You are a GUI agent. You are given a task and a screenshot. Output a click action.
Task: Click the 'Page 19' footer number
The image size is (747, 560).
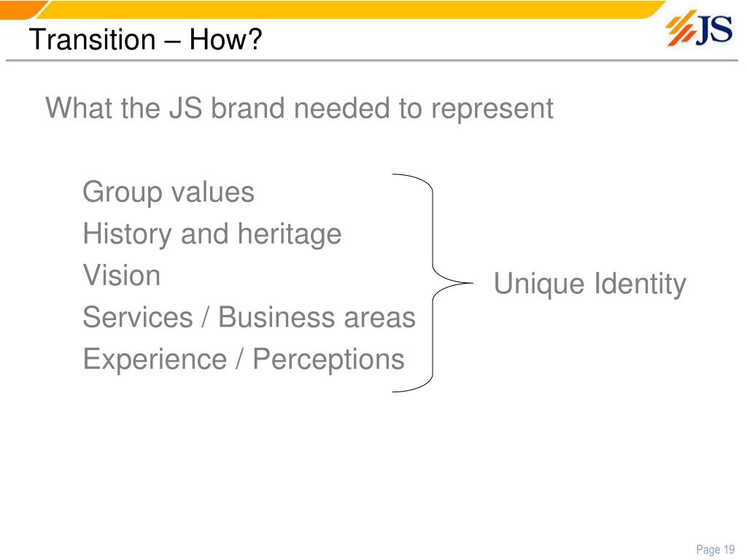(716, 550)
